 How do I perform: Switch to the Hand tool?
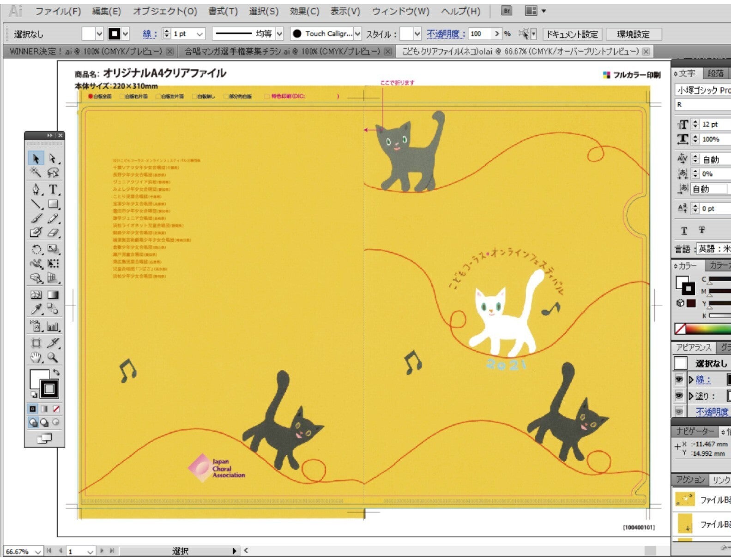pos(36,357)
